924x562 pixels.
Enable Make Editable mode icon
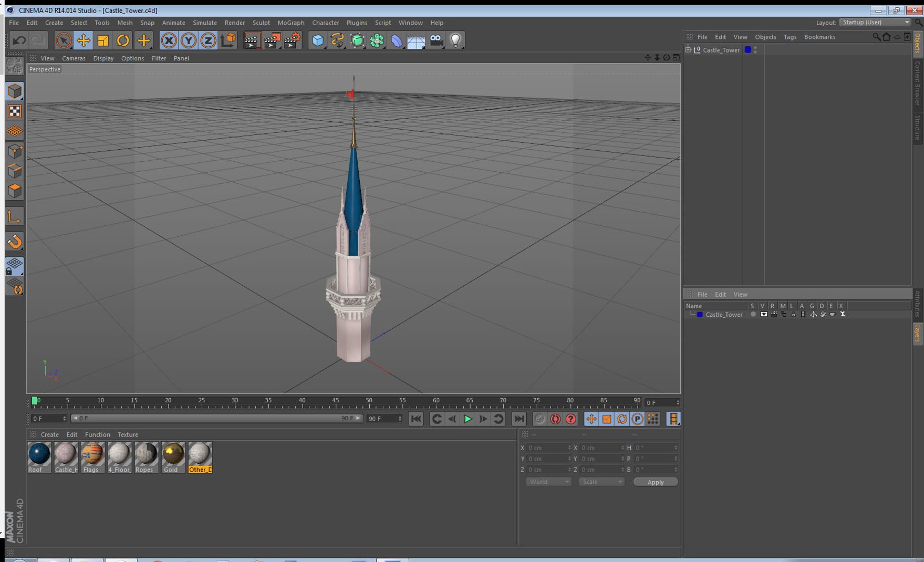point(15,66)
